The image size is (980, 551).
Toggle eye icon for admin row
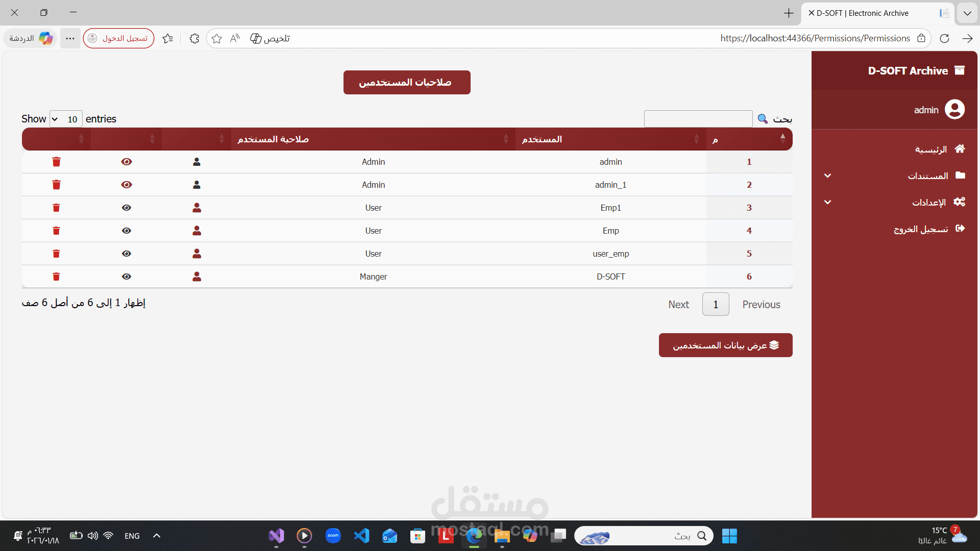pos(127,162)
